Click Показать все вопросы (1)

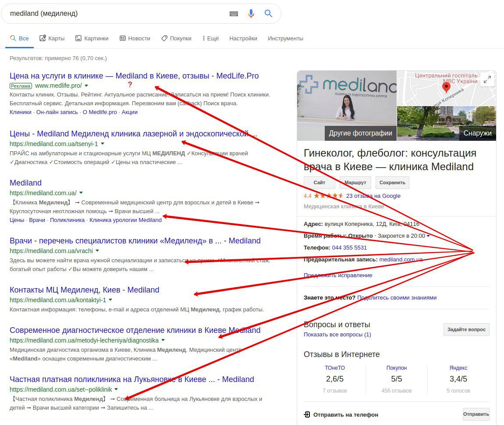[337, 335]
